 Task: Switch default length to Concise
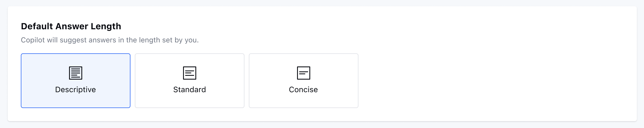[304, 81]
